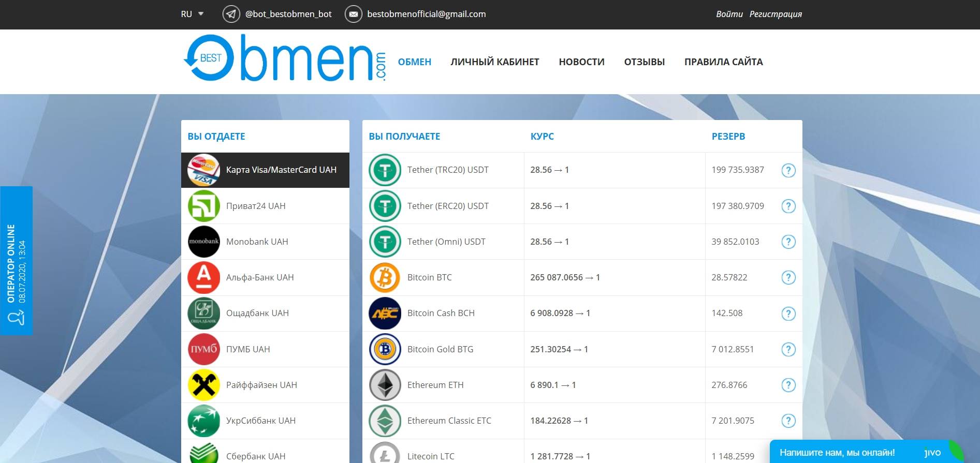Click the reserve value 199 735.9387
Image resolution: width=980 pixels, height=463 pixels.
click(x=738, y=170)
